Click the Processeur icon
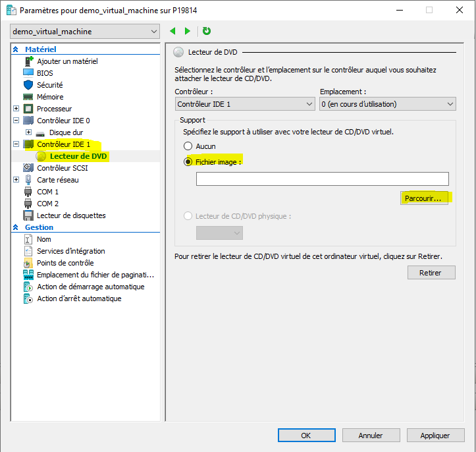 tap(28, 109)
